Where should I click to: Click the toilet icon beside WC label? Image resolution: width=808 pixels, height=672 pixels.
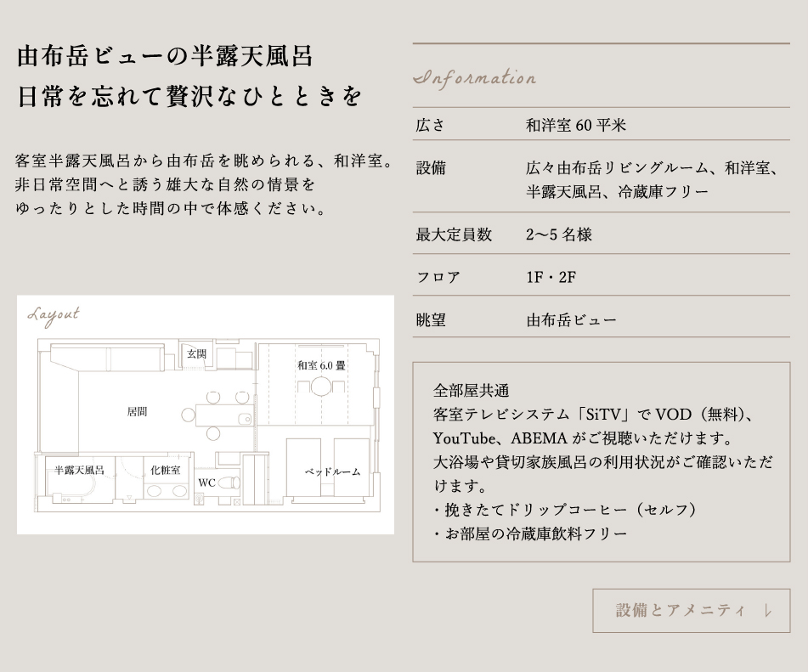229,482
